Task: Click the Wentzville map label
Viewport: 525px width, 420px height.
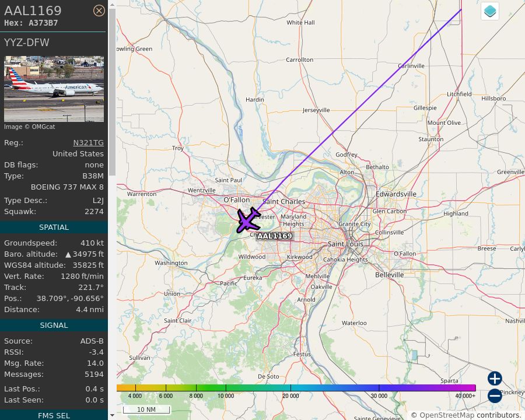Action: coord(202,190)
